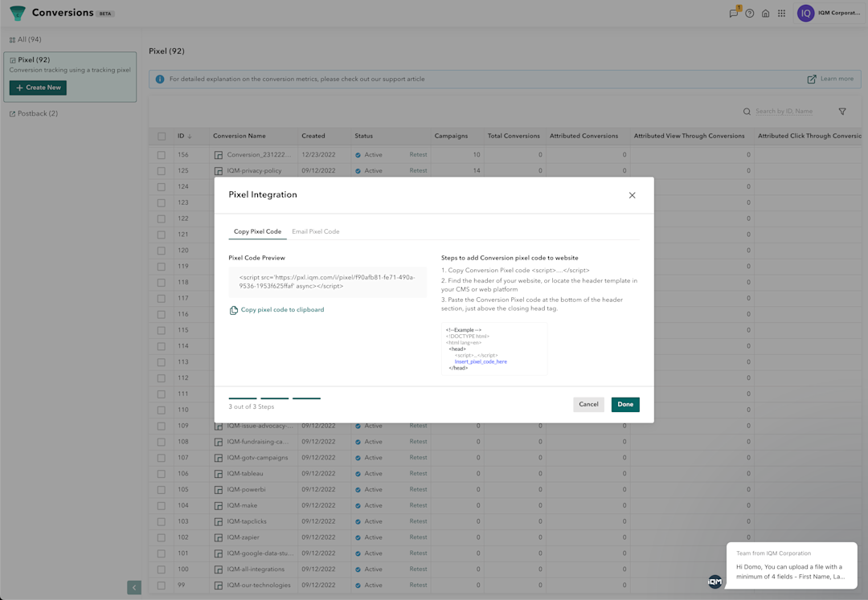This screenshot has width=868, height=600.
Task: Click the Create New button
Action: pyautogui.click(x=38, y=88)
